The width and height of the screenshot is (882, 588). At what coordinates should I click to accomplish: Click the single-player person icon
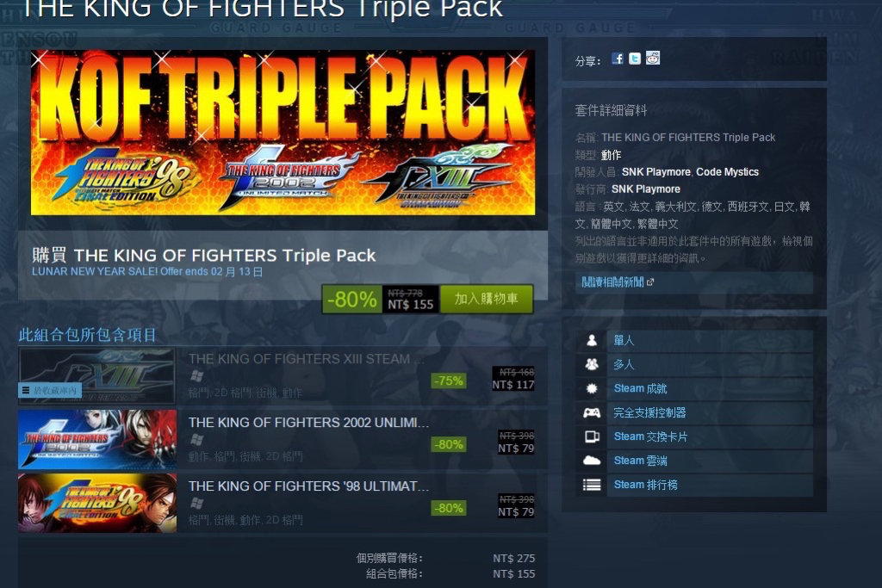tap(591, 340)
